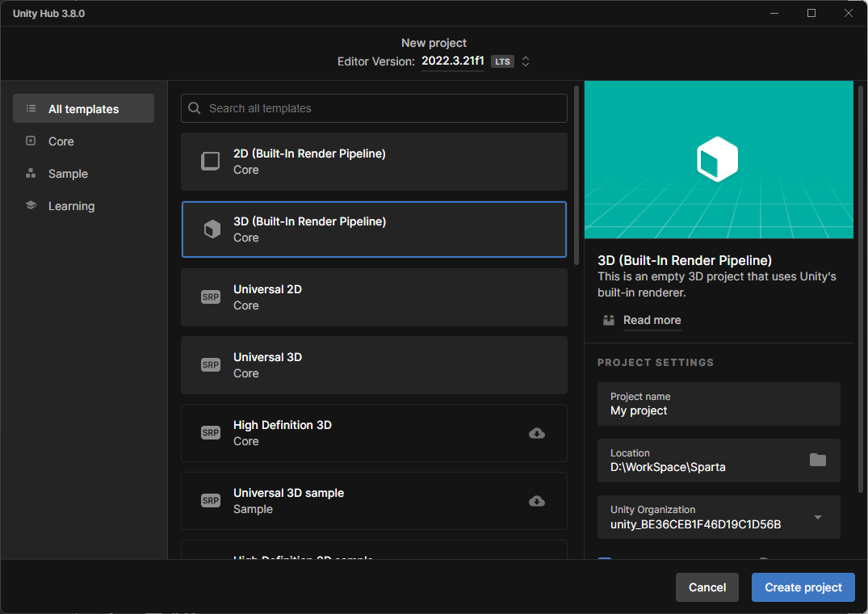This screenshot has height=614, width=868.
Task: Click the Create project button
Action: click(803, 587)
